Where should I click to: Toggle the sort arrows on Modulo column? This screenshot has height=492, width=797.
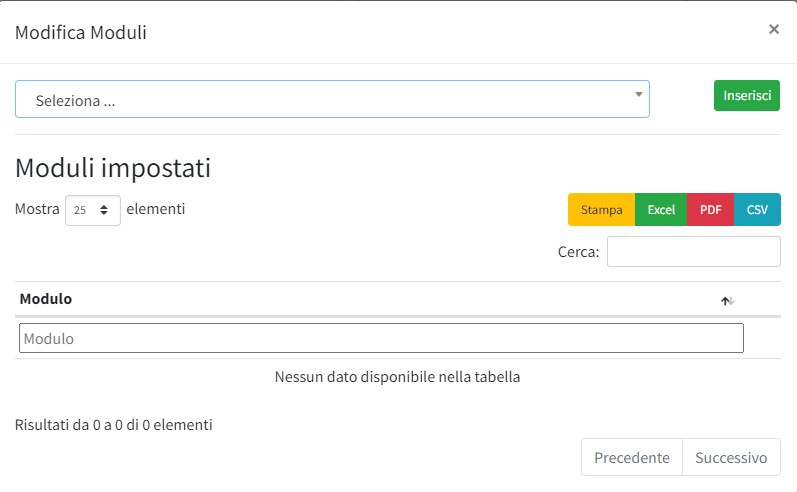coord(727,301)
